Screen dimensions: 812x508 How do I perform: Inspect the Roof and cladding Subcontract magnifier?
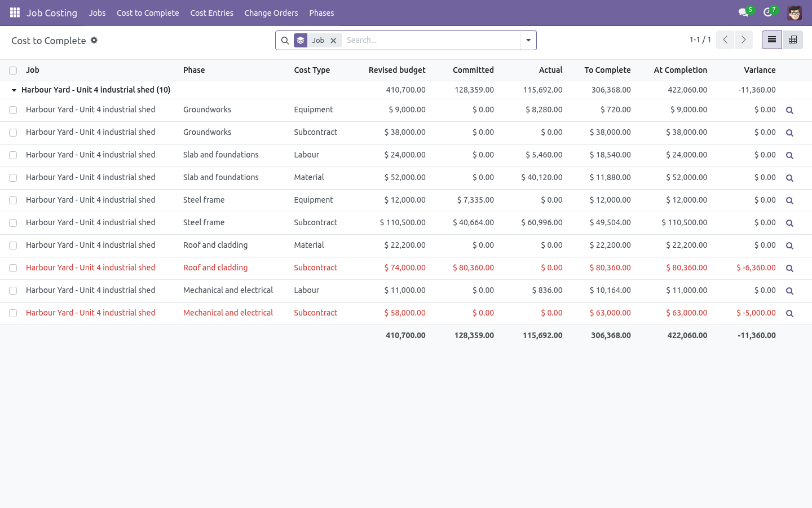click(789, 269)
